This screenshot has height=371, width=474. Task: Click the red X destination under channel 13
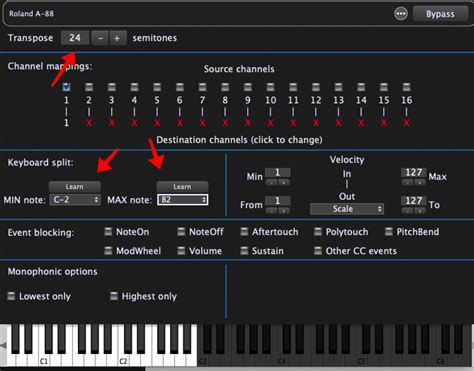338,123
